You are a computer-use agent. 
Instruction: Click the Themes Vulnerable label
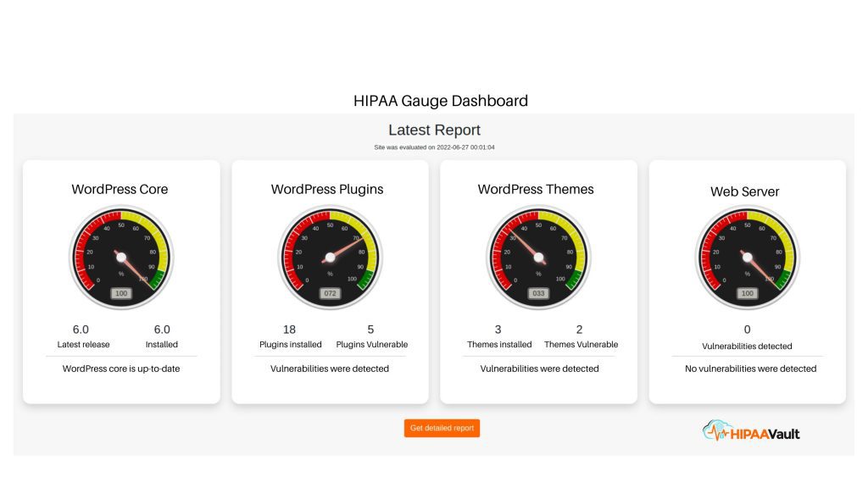pyautogui.click(x=581, y=344)
